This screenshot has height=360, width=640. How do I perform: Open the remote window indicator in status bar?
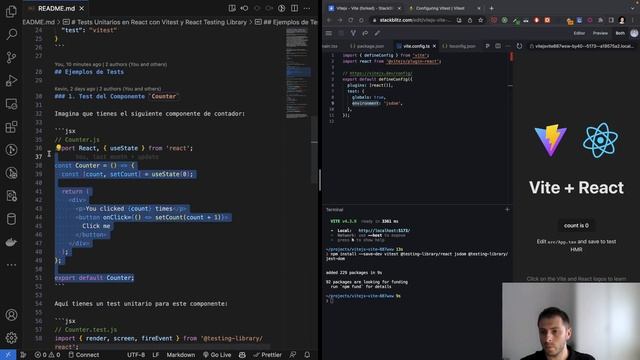(8, 355)
